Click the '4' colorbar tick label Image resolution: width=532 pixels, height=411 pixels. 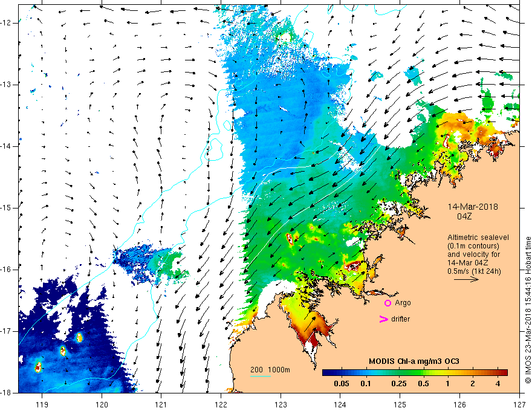coord(498,384)
